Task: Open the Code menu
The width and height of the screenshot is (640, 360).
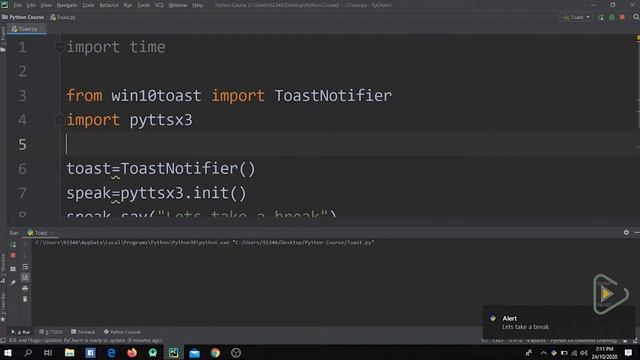Action: coord(89,5)
